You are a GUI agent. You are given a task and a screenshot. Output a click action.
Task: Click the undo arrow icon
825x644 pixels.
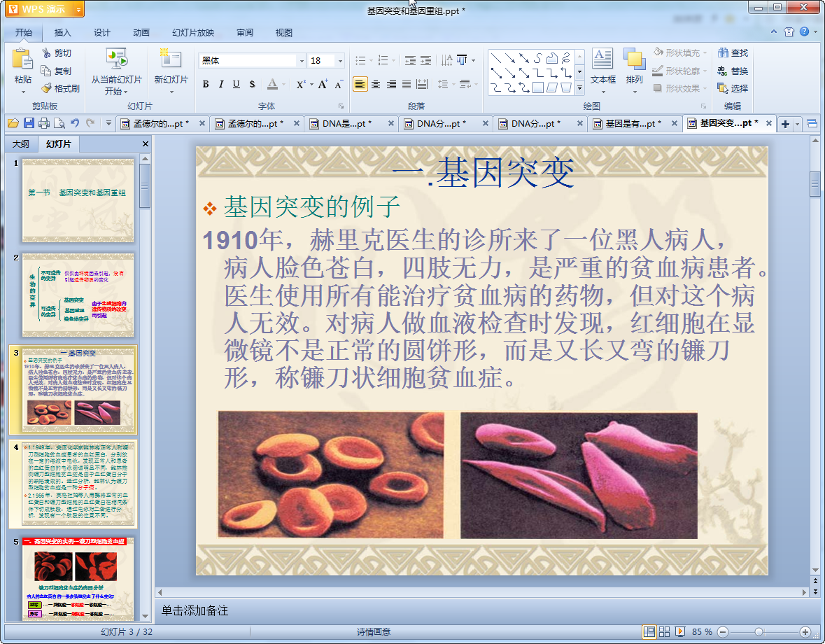[x=75, y=124]
